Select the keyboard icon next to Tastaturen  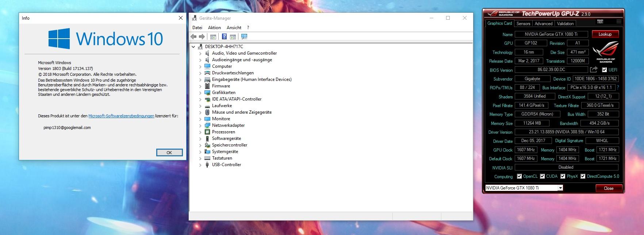207,158
